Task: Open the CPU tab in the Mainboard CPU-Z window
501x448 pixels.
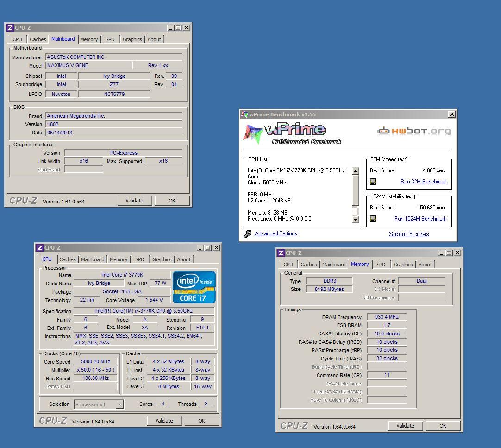Action: (17, 39)
